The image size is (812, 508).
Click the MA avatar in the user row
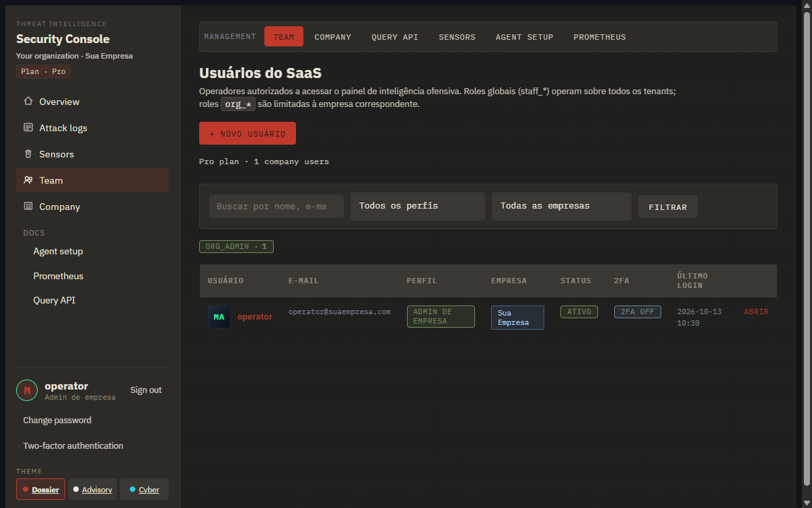tap(219, 317)
